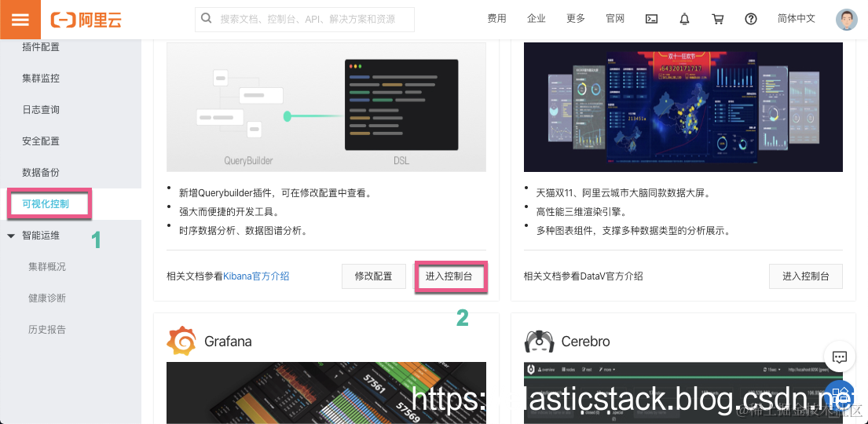Viewport: 868px width, 424px height.
Task: Open the help question mark icon
Action: [x=751, y=19]
